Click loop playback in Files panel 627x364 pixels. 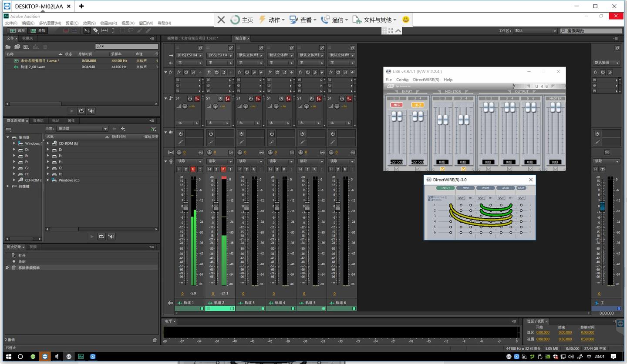coord(81,111)
